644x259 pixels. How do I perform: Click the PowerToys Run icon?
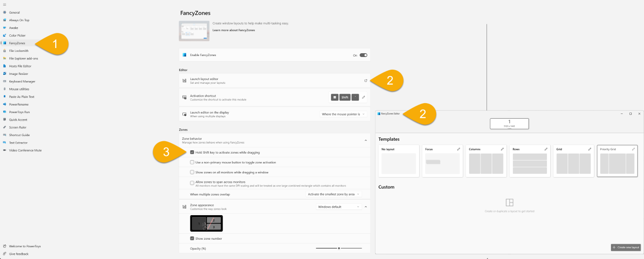[4, 112]
